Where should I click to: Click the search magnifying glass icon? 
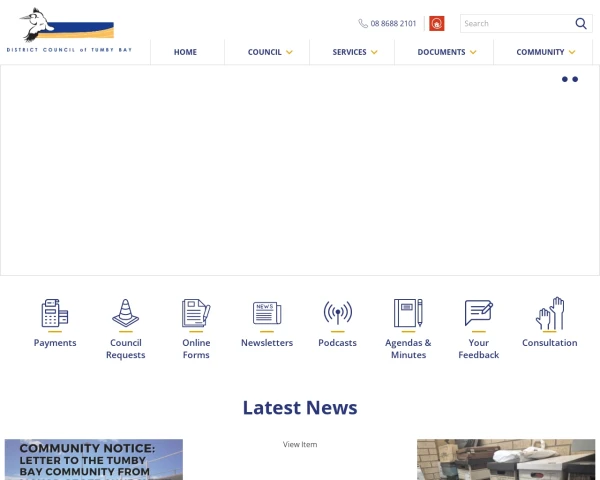point(581,23)
